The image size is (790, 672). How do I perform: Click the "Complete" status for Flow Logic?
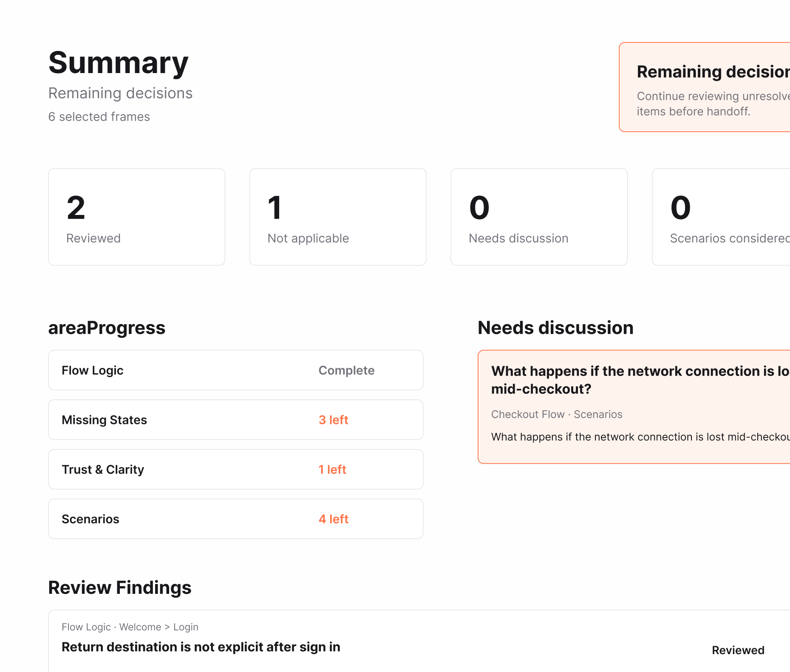coord(347,370)
